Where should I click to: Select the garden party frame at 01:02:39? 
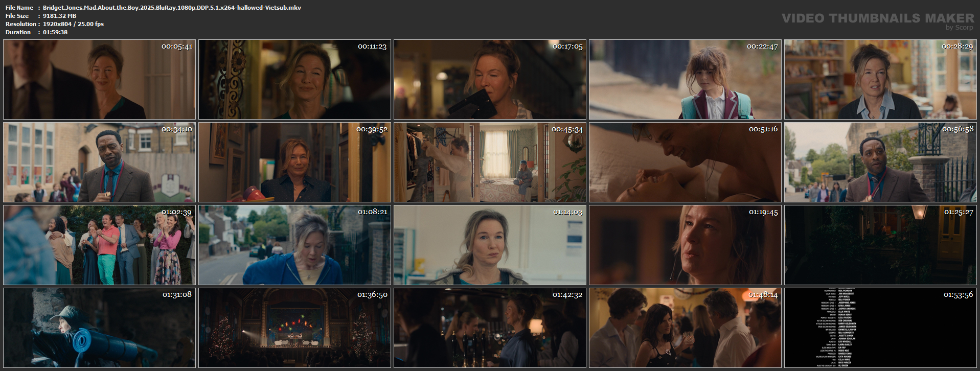pos(99,245)
